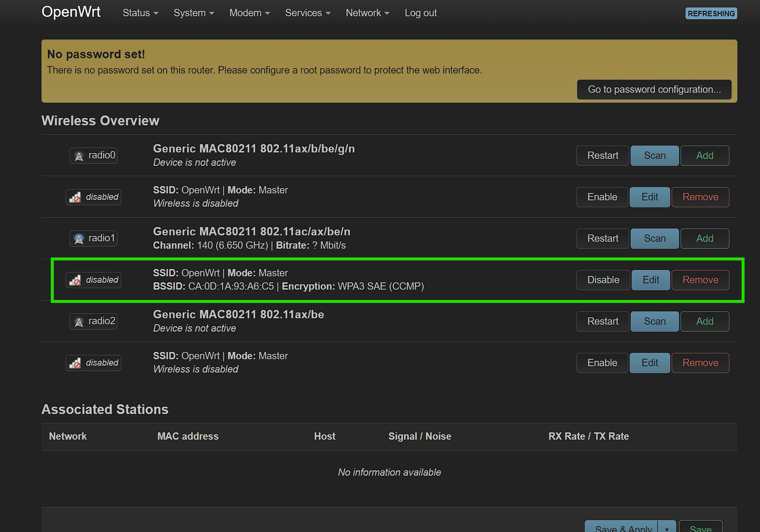Remove the radio0 OpenWrt network
Screen dimensions: 760x532
click(x=700, y=197)
